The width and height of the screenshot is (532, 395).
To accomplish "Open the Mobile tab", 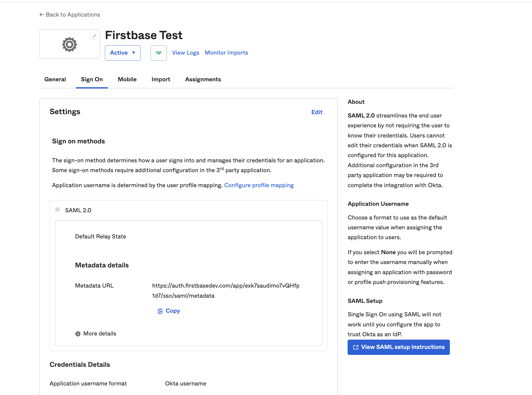I will 127,79.
